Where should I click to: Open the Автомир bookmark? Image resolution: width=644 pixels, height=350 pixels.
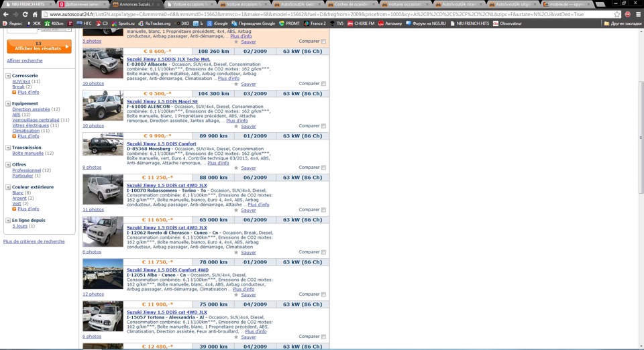390,23
